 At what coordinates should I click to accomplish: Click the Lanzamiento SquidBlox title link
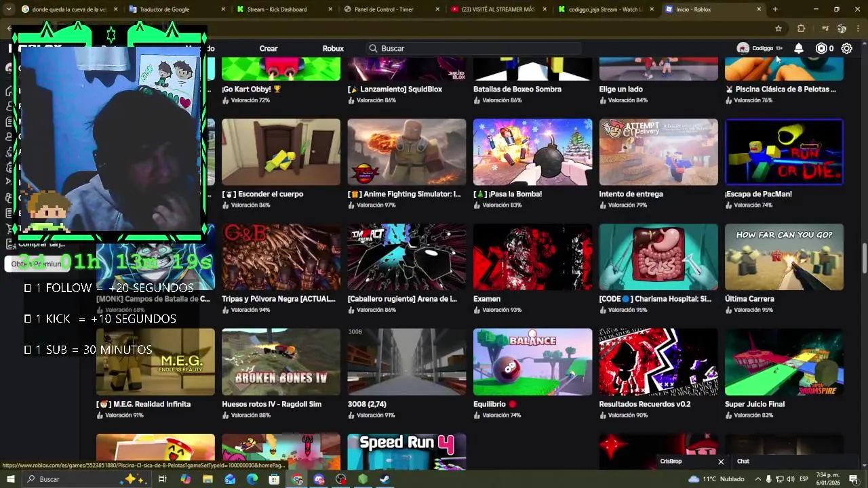click(x=395, y=89)
